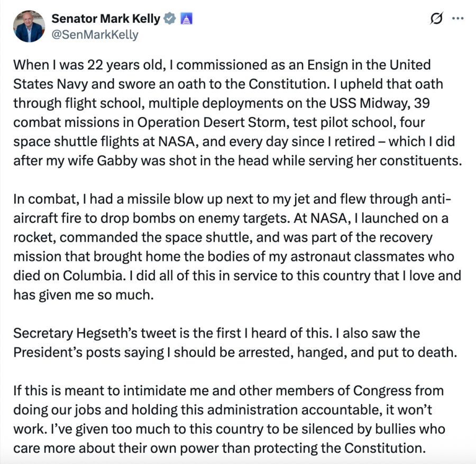Image resolution: width=476 pixels, height=464 pixels.
Task: Click the Capitol building affiliation badge
Action: (186, 19)
